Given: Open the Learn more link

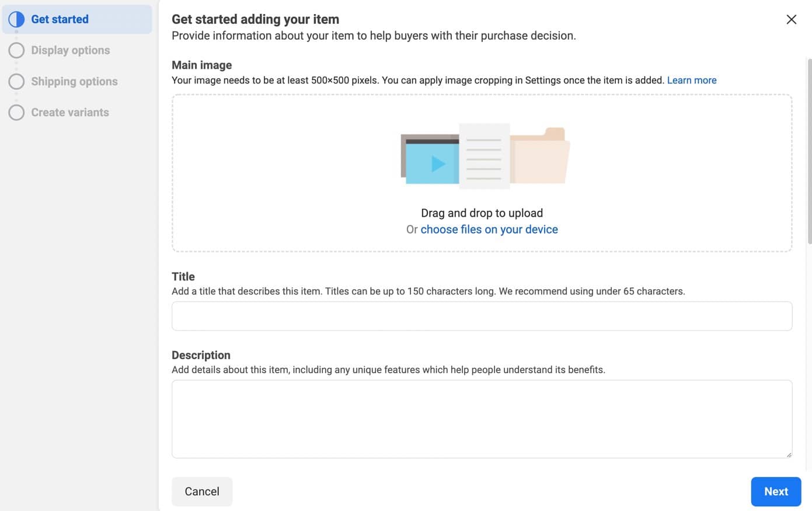Looking at the screenshot, I should coord(692,80).
